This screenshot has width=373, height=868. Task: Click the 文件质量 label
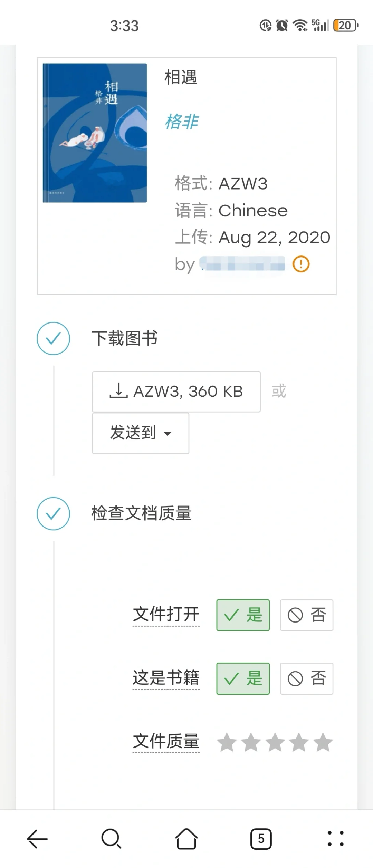[166, 742]
